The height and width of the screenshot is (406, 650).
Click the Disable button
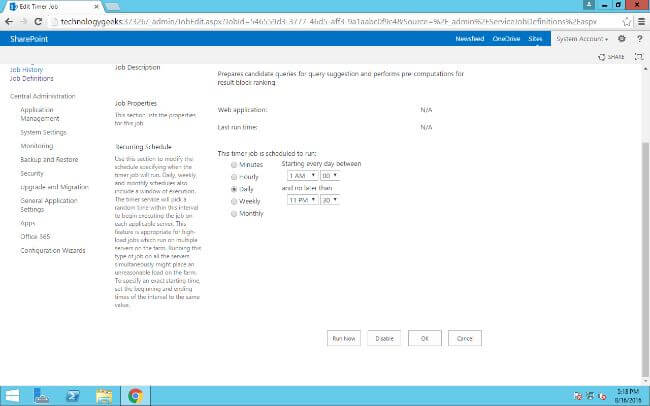(384, 338)
